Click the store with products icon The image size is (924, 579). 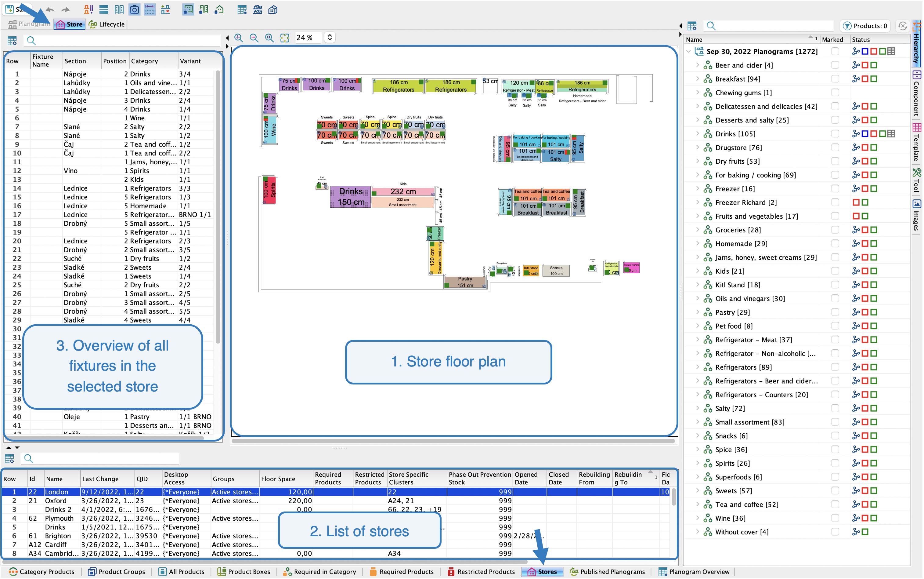pos(219,9)
